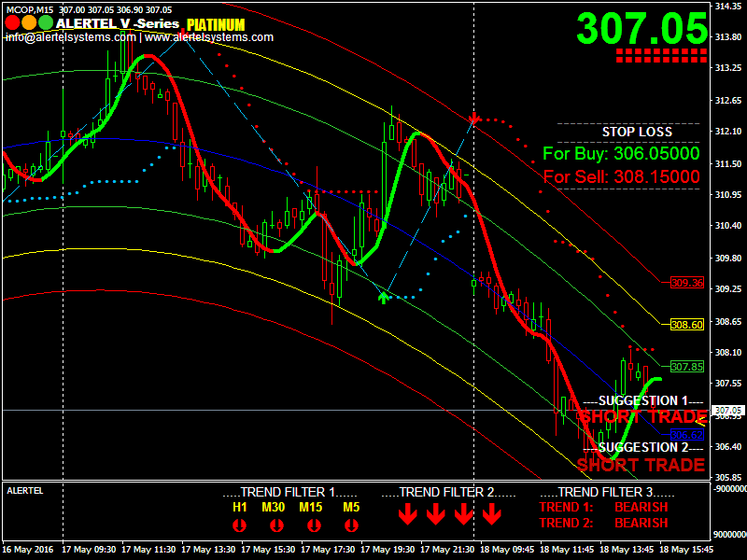The width and height of the screenshot is (747, 560).
Task: Click SHORT TRADE under SUGGESTION 2
Action: tap(641, 465)
